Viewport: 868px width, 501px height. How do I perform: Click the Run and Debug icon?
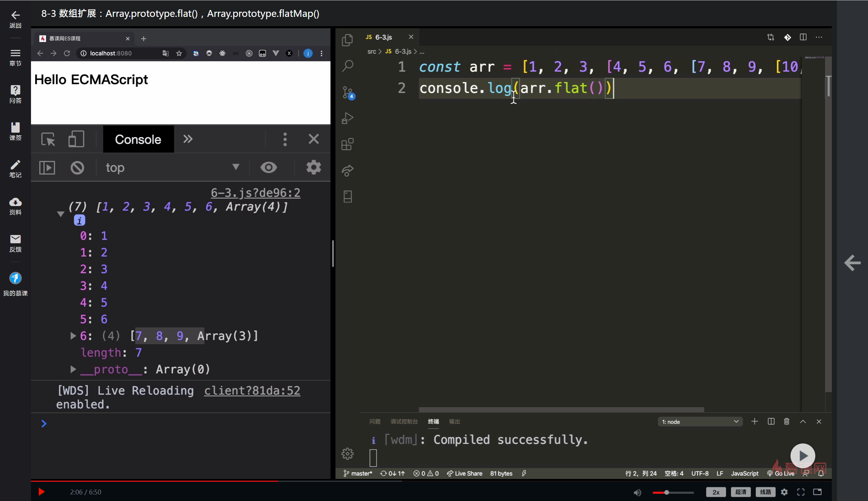point(347,118)
